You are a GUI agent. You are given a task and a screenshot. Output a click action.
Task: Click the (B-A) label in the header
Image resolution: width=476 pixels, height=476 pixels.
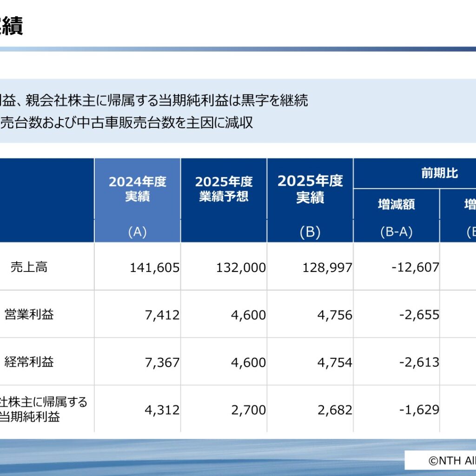pyautogui.click(x=396, y=232)
